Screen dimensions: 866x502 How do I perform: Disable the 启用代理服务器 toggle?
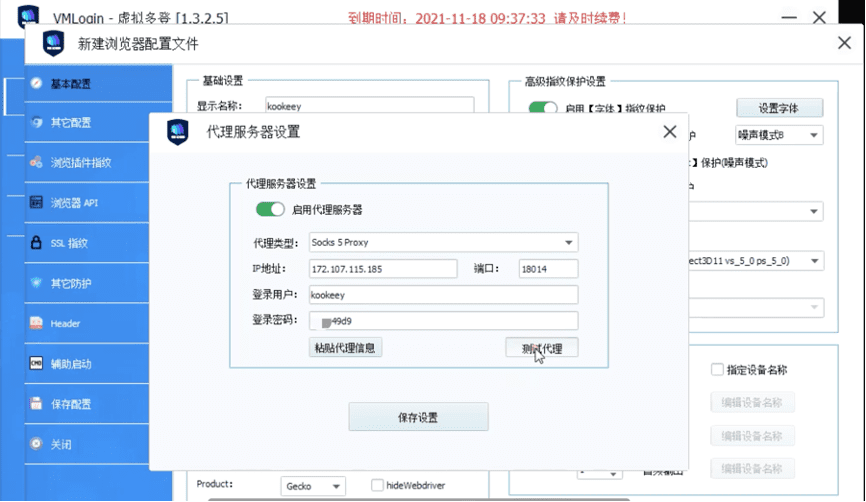[x=270, y=209]
